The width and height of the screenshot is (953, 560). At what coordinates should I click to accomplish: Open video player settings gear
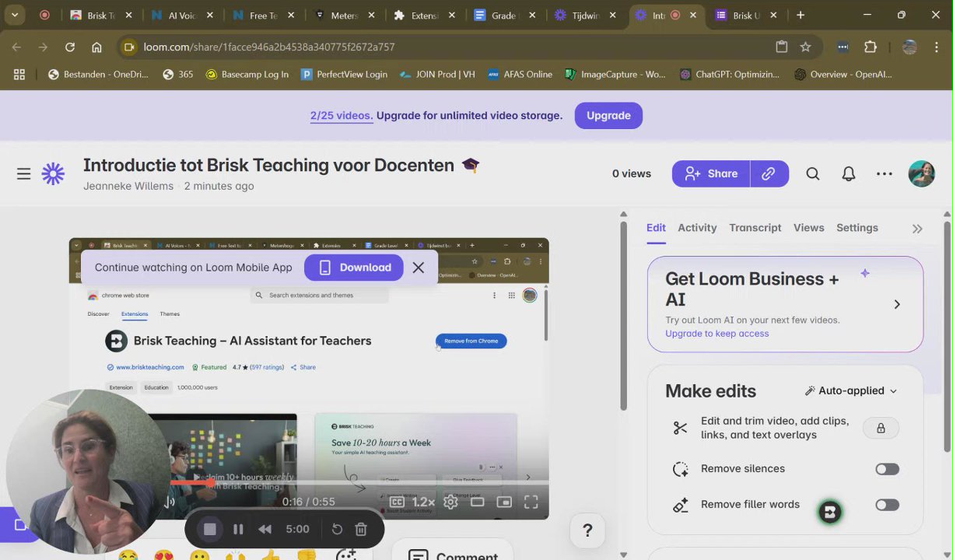[450, 502]
